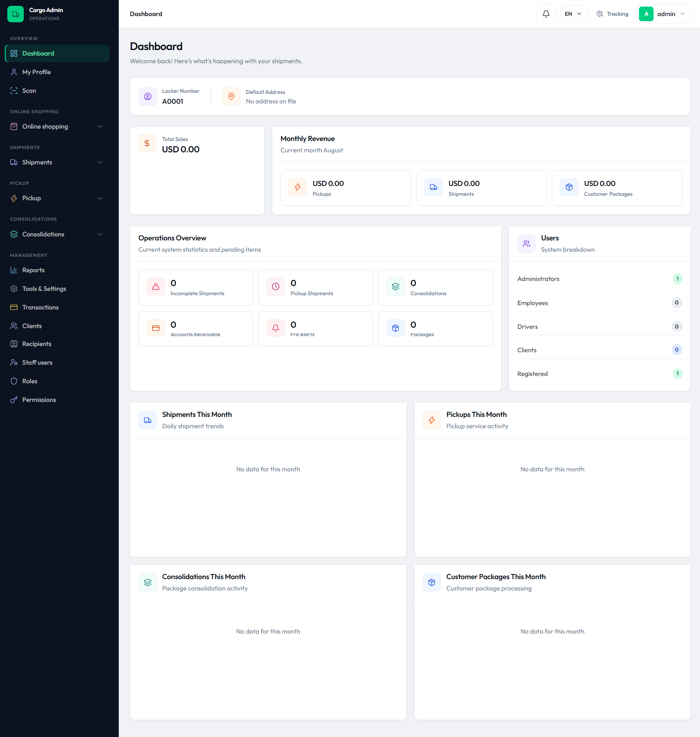Click the Consolidations stat layers icon
This screenshot has width=700, height=737.
(396, 286)
